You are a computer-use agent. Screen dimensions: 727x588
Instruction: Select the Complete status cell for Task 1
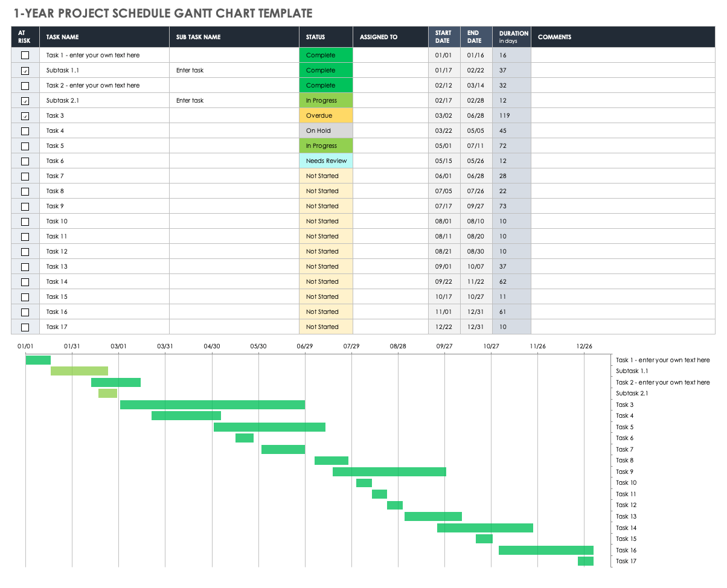pos(325,55)
